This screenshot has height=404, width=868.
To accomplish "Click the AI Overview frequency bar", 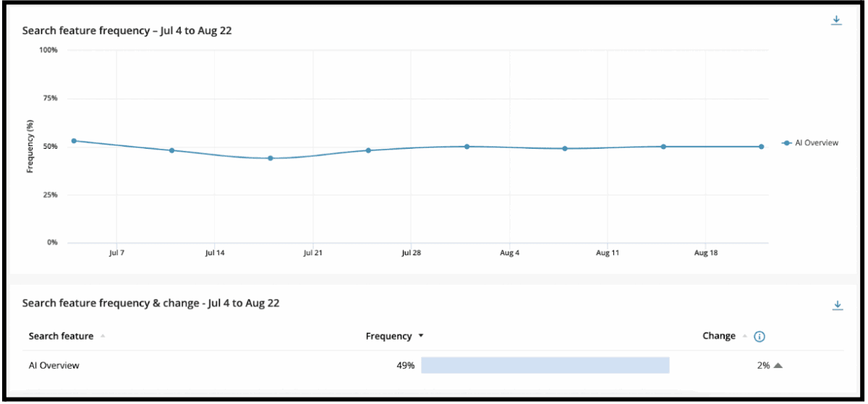I will pos(545,365).
